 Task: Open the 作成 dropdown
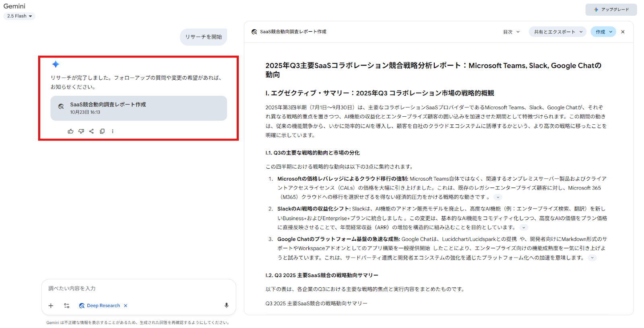603,32
